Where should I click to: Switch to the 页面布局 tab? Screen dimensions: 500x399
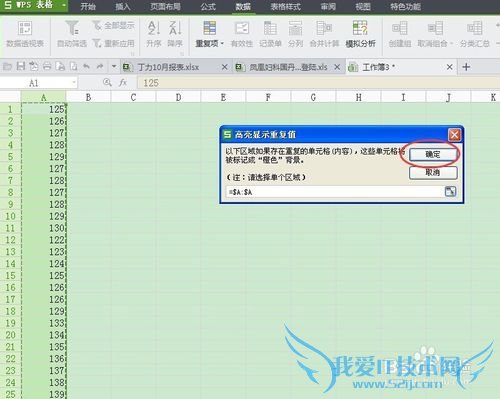165,6
